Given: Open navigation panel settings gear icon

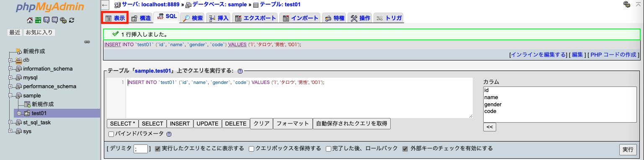Looking at the screenshot, I should [x=63, y=20].
